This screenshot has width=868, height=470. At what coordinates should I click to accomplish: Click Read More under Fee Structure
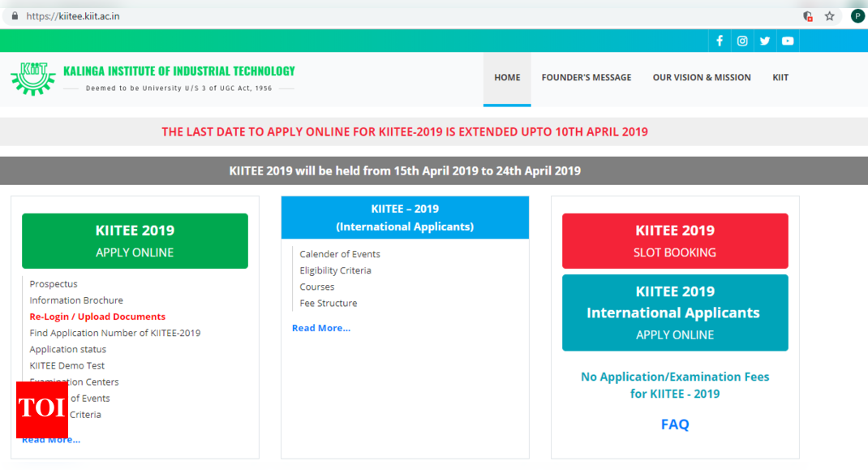pos(321,328)
